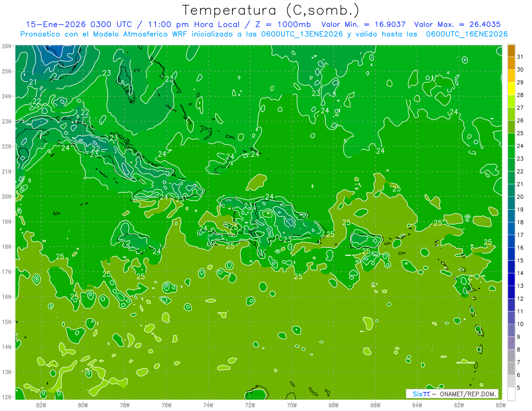Click the latitude label 19N
Screen dimensions: 532x411
point(6,222)
